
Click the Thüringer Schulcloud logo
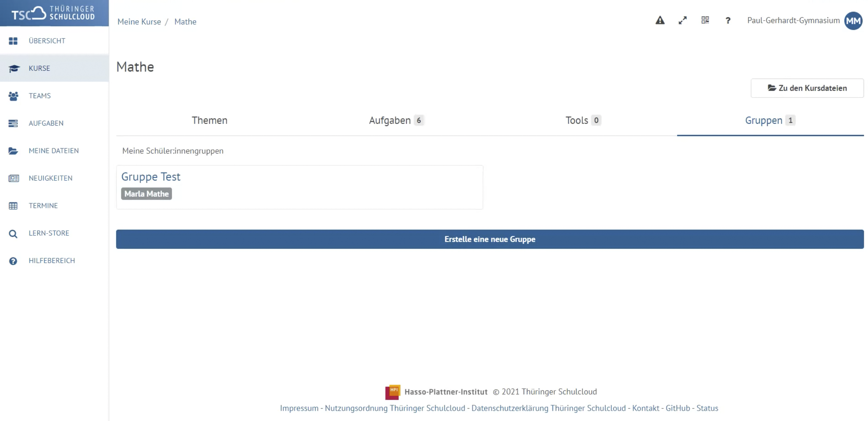pos(54,13)
